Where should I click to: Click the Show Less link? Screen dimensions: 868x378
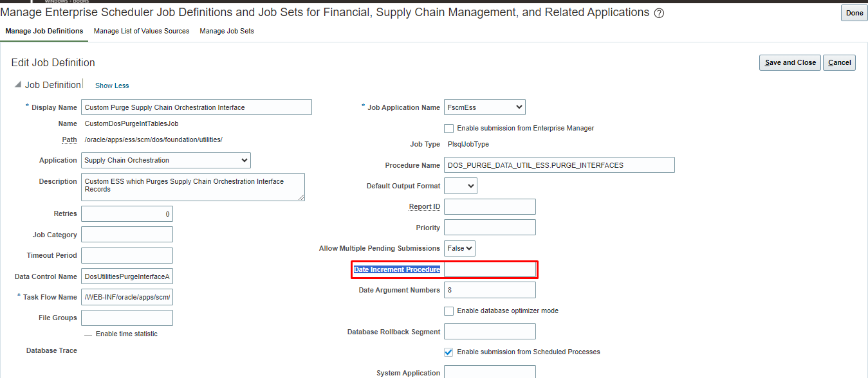(111, 85)
